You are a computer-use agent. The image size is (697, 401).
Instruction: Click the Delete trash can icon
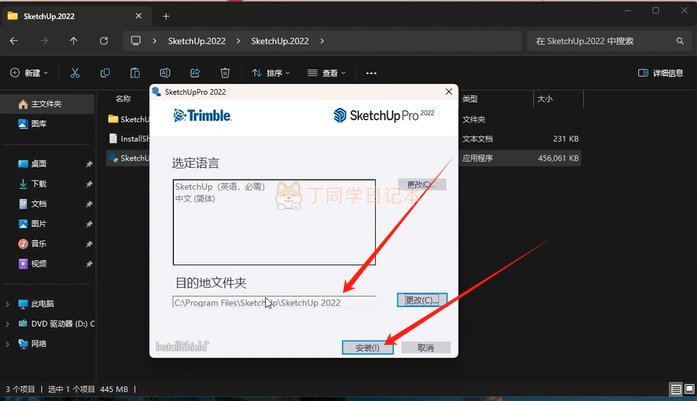(x=225, y=73)
